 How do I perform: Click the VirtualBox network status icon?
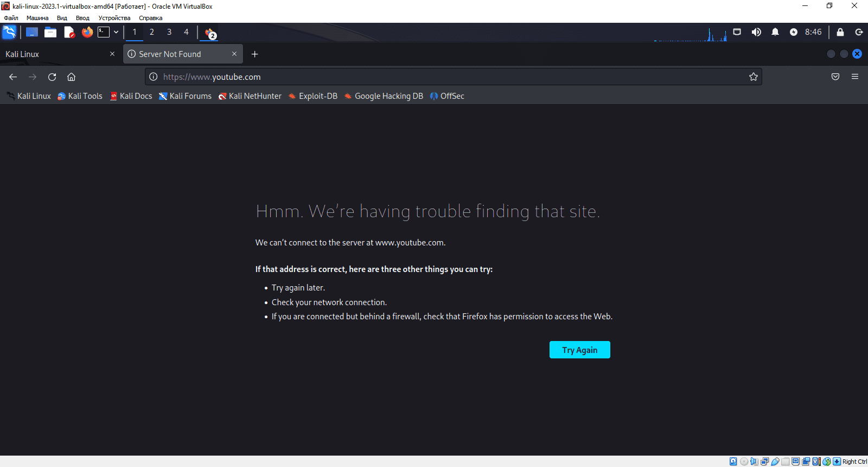click(x=765, y=462)
